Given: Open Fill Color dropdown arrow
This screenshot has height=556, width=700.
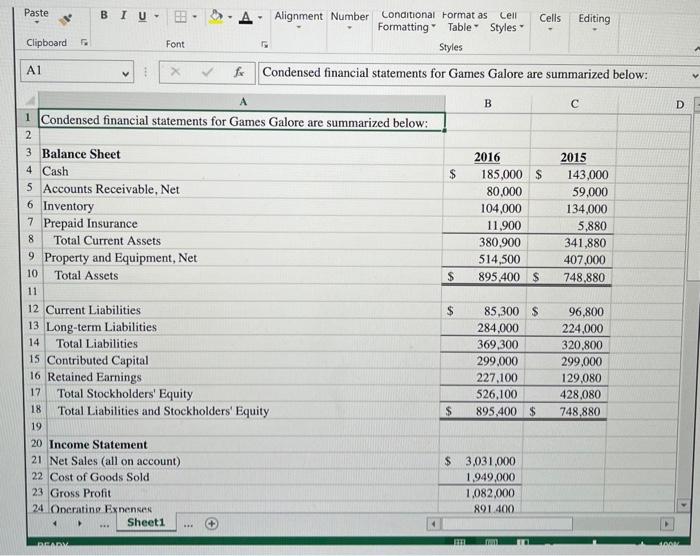Looking at the screenshot, I should click(x=230, y=18).
